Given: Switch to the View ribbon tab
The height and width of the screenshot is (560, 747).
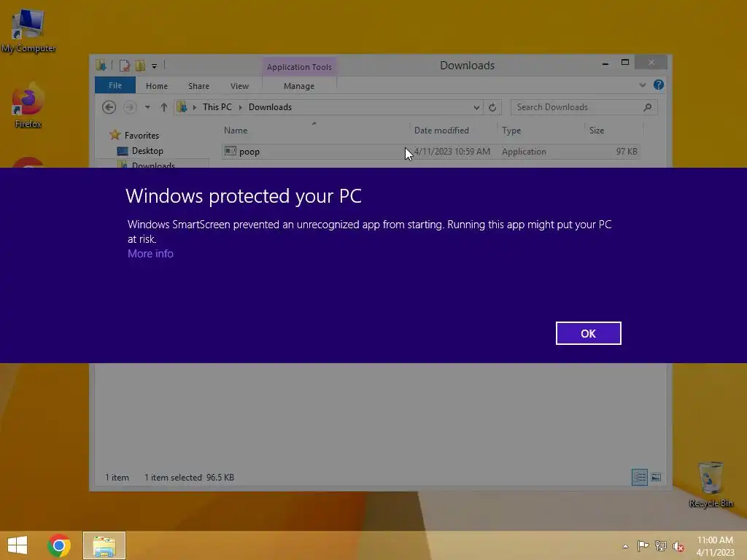Looking at the screenshot, I should tap(239, 86).
